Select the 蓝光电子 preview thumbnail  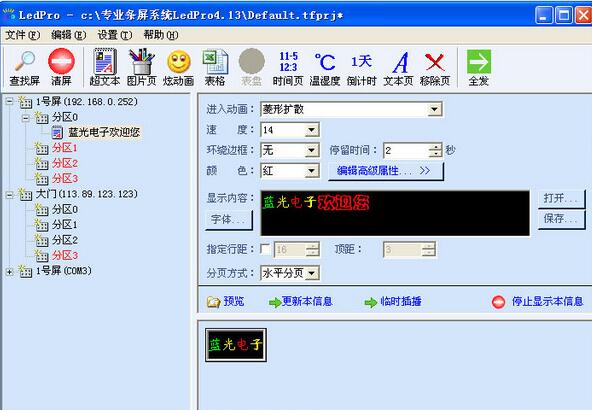(236, 345)
